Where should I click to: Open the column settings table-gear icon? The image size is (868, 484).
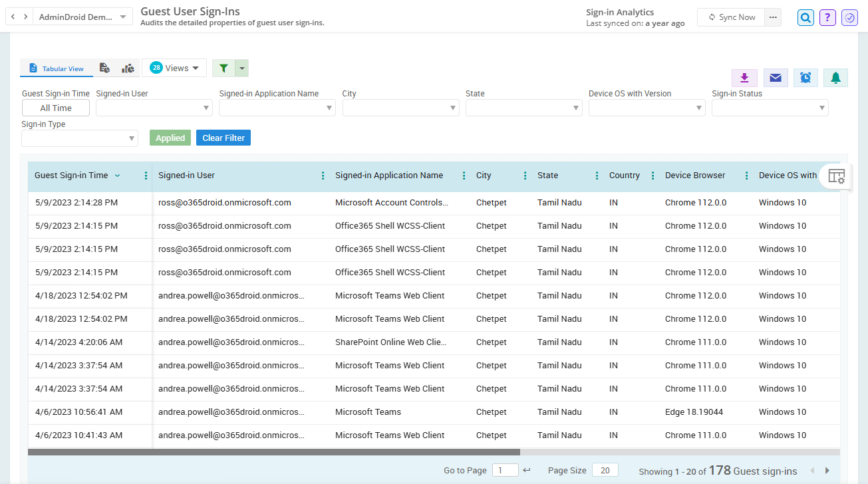click(x=836, y=176)
